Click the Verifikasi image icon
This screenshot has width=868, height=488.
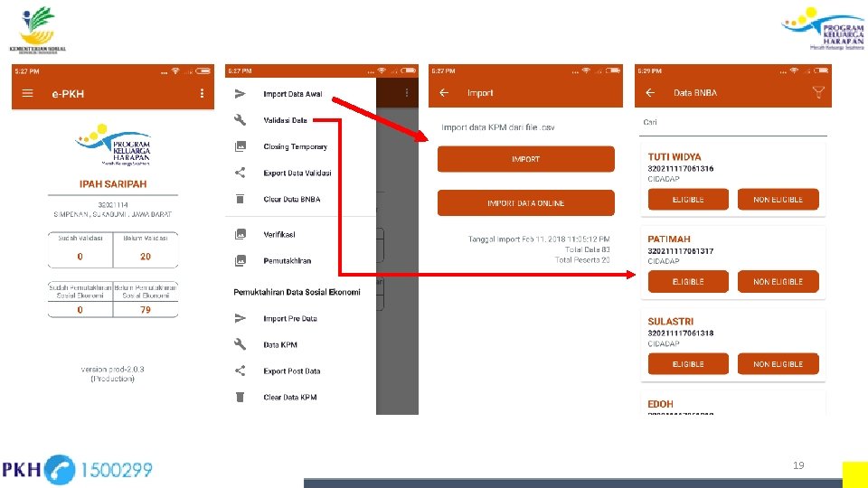click(x=241, y=235)
